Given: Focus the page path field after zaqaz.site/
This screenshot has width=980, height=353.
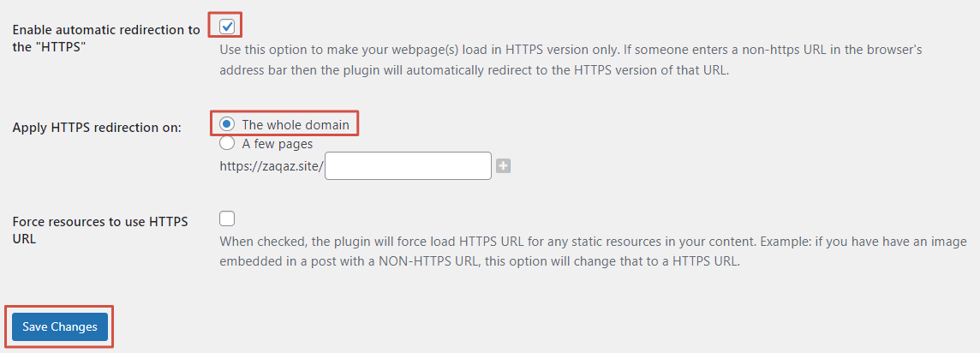Looking at the screenshot, I should [x=408, y=166].
